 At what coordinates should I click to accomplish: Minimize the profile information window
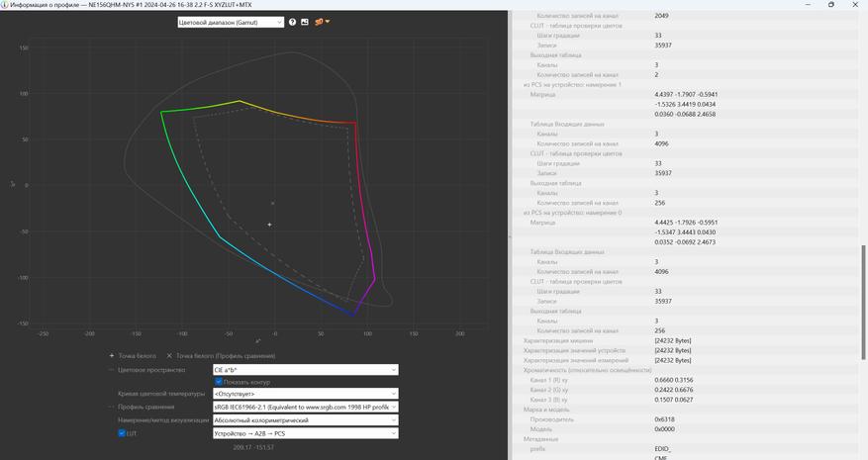[x=803, y=5]
